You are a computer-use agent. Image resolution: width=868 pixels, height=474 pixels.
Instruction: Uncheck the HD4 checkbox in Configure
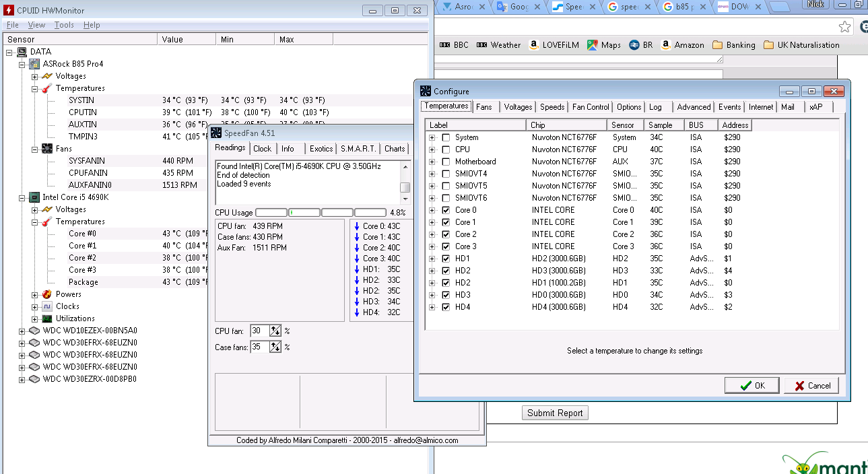(446, 307)
